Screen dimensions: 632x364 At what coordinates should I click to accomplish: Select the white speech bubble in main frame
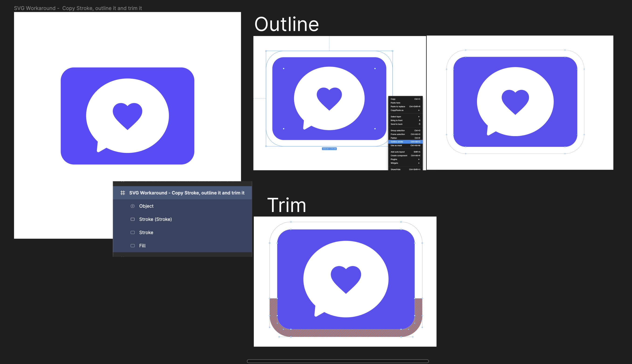[x=127, y=115]
